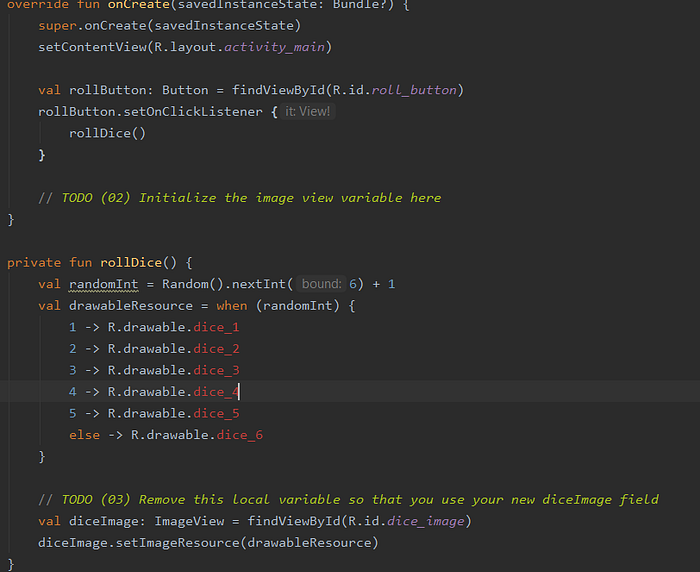Viewport: 700px width, 572px height.
Task: Click the ImageView type annotation
Action: click(x=189, y=521)
